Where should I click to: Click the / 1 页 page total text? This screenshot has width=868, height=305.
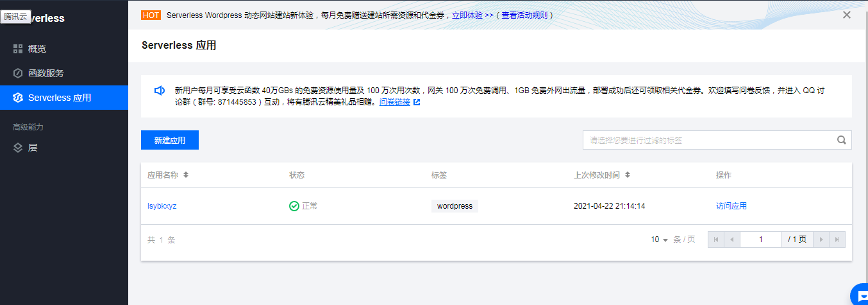coord(797,240)
